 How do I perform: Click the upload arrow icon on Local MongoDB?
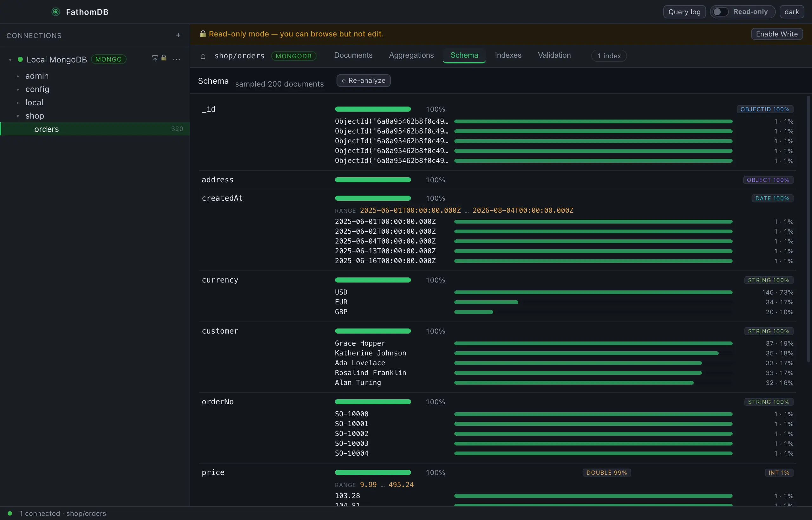click(155, 59)
